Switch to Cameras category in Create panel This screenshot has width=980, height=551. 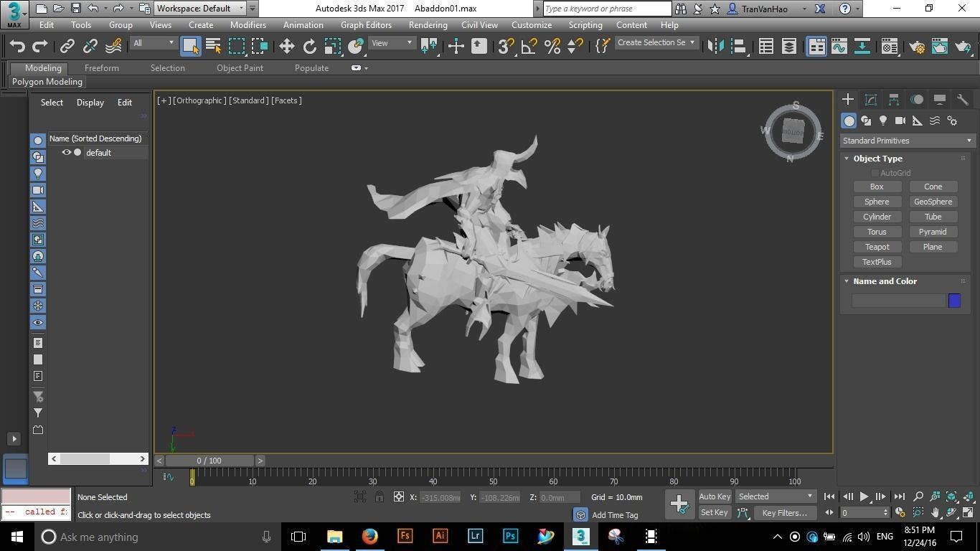900,121
